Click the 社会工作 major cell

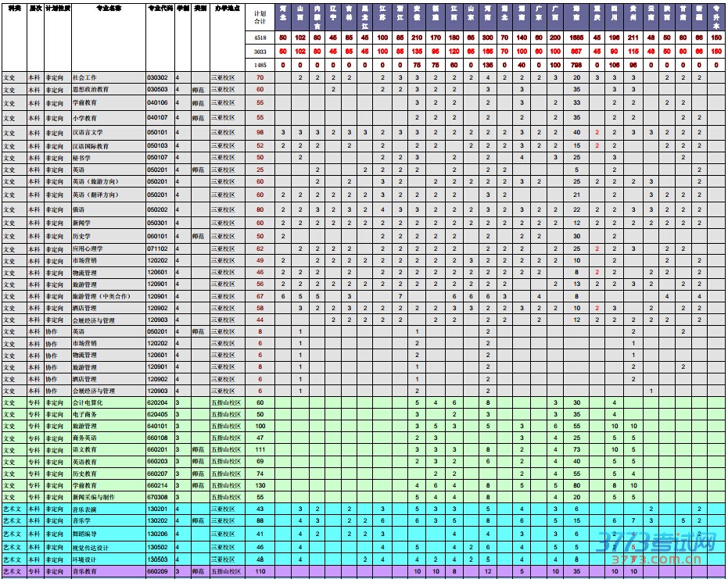coord(84,78)
